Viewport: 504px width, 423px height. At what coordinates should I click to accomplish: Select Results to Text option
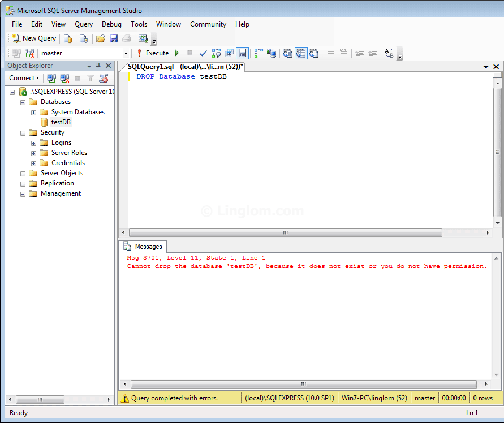tap(288, 53)
